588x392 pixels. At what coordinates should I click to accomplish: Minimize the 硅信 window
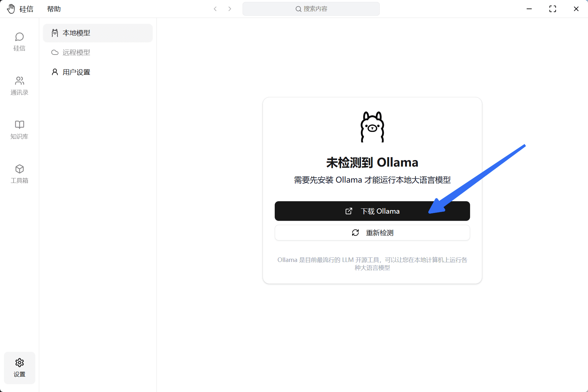[529, 9]
